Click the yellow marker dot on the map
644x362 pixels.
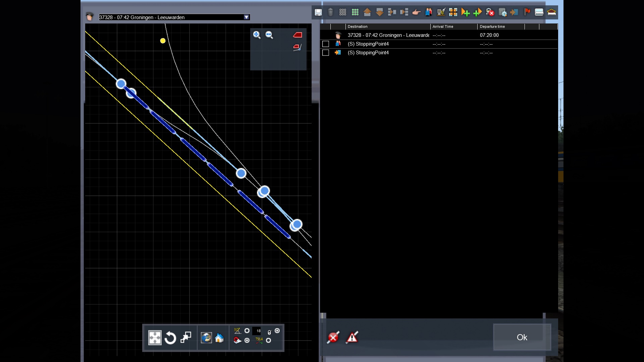[163, 41]
